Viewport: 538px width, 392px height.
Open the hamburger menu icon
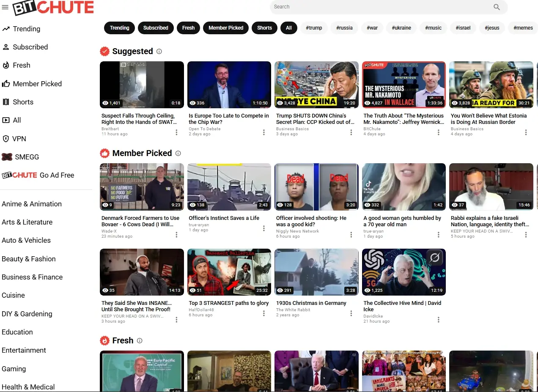pos(5,7)
